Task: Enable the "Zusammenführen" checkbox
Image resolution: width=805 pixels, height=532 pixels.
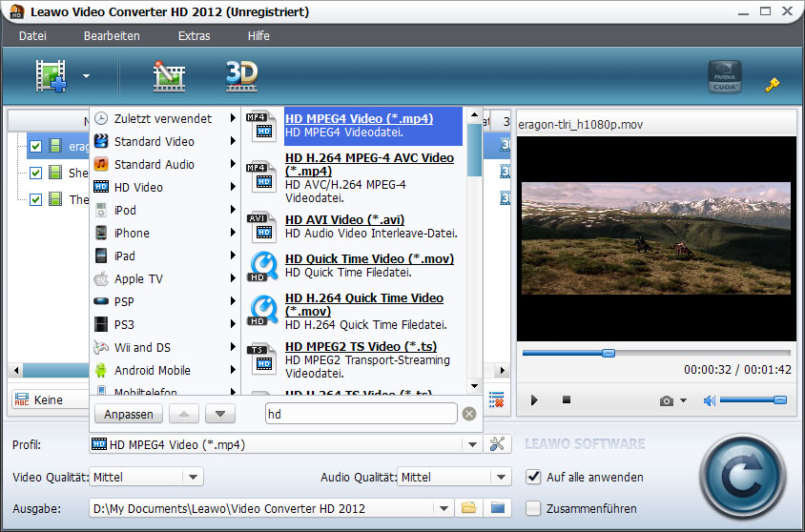Action: (534, 508)
